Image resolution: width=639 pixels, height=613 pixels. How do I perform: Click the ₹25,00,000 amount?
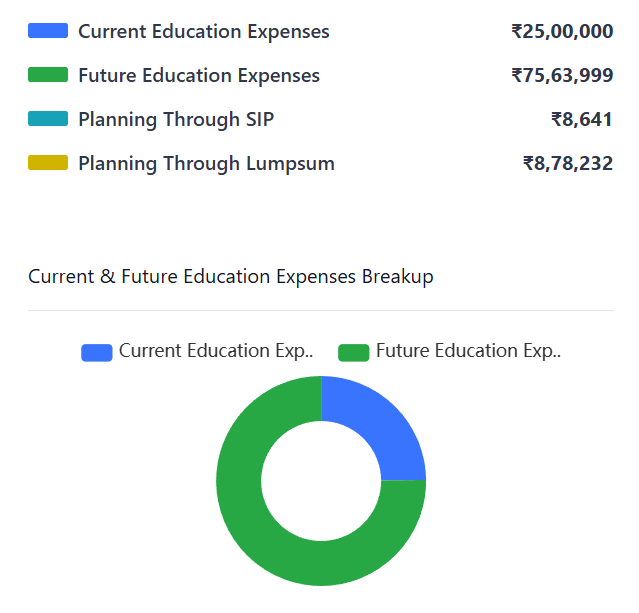click(562, 31)
